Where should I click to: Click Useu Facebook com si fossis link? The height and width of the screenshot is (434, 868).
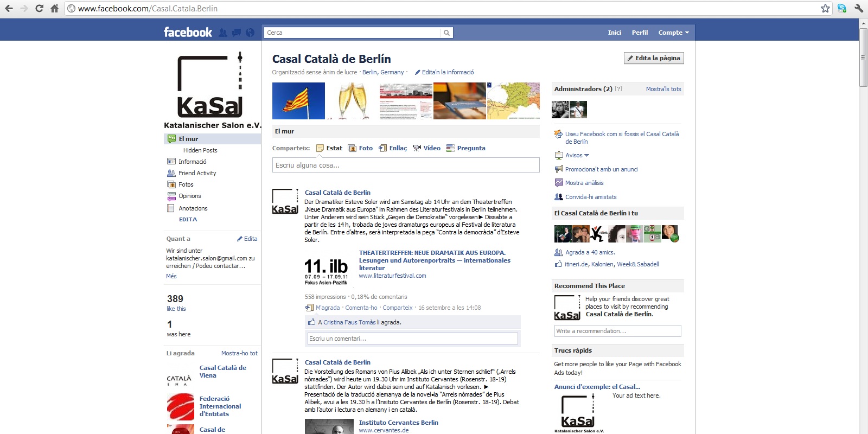[x=622, y=138]
